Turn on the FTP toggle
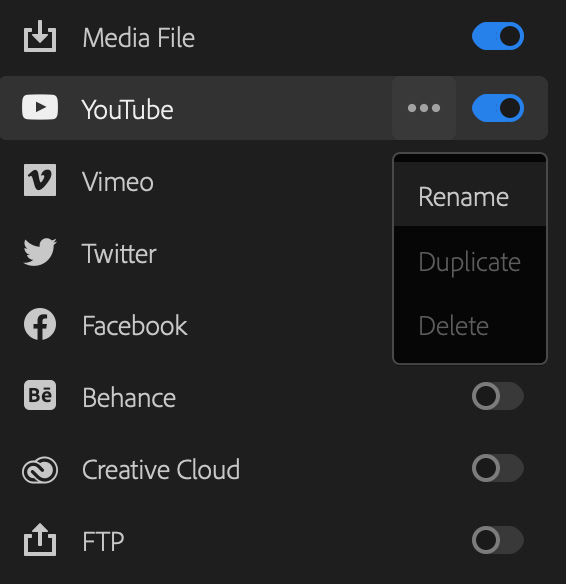 tap(498, 540)
